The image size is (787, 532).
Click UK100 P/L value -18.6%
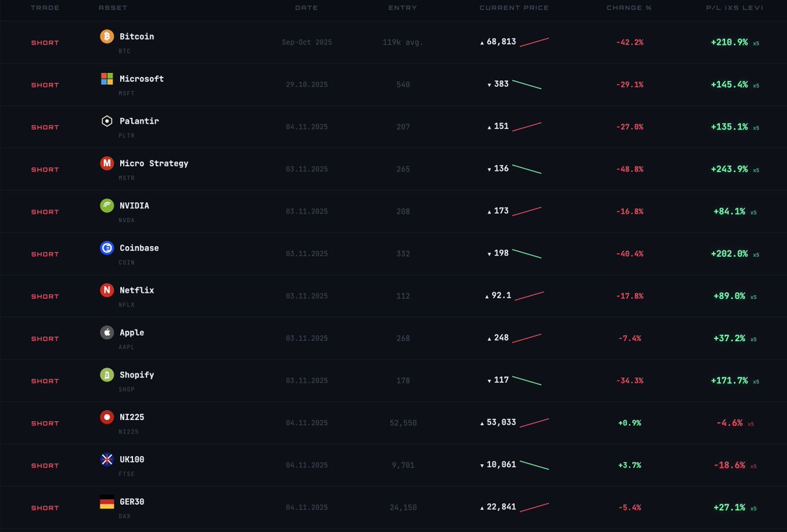731,465
